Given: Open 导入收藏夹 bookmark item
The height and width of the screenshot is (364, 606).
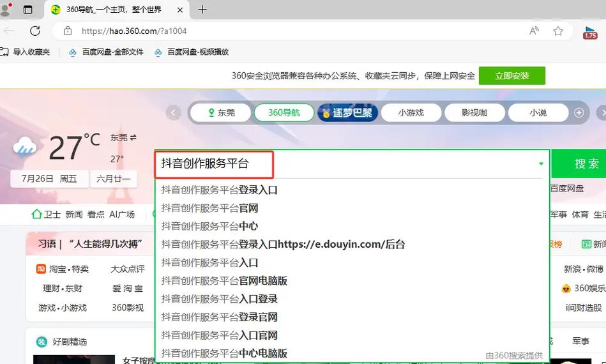Looking at the screenshot, I should click(26, 52).
